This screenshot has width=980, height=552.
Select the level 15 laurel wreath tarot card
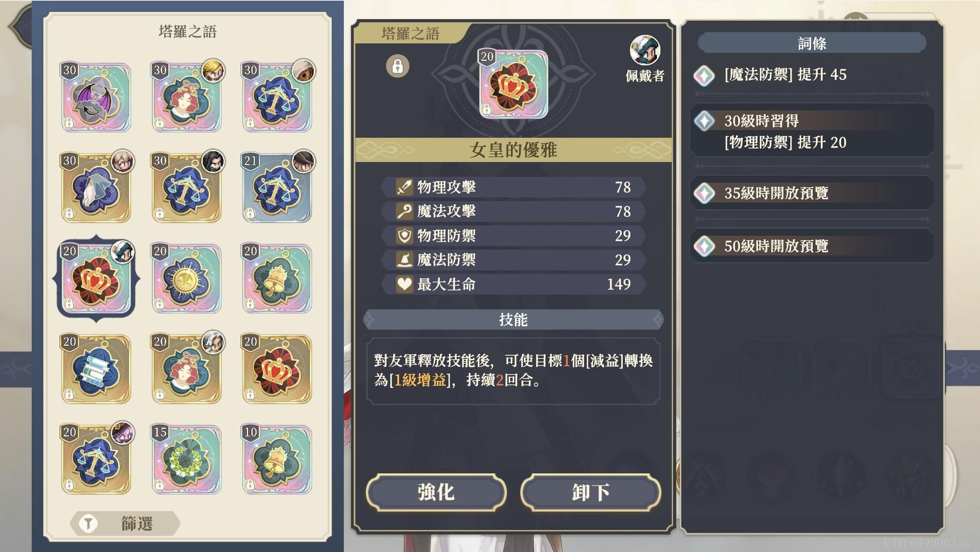(x=186, y=460)
